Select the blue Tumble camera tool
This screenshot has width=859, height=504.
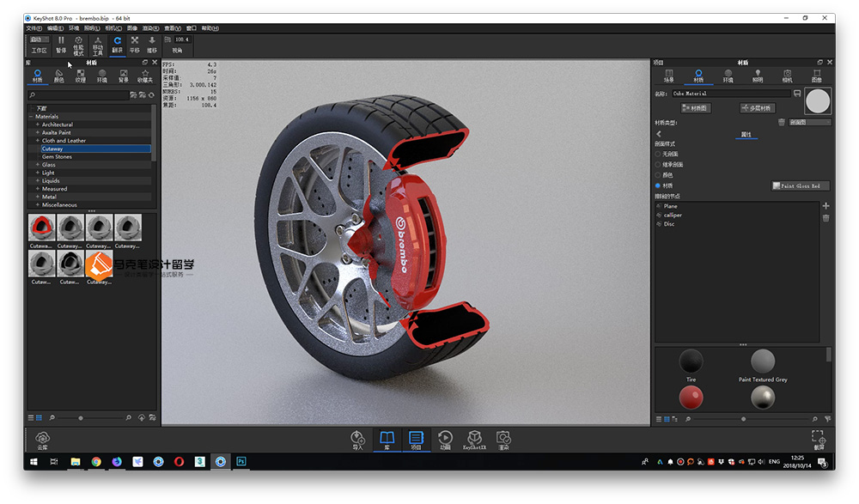(117, 45)
